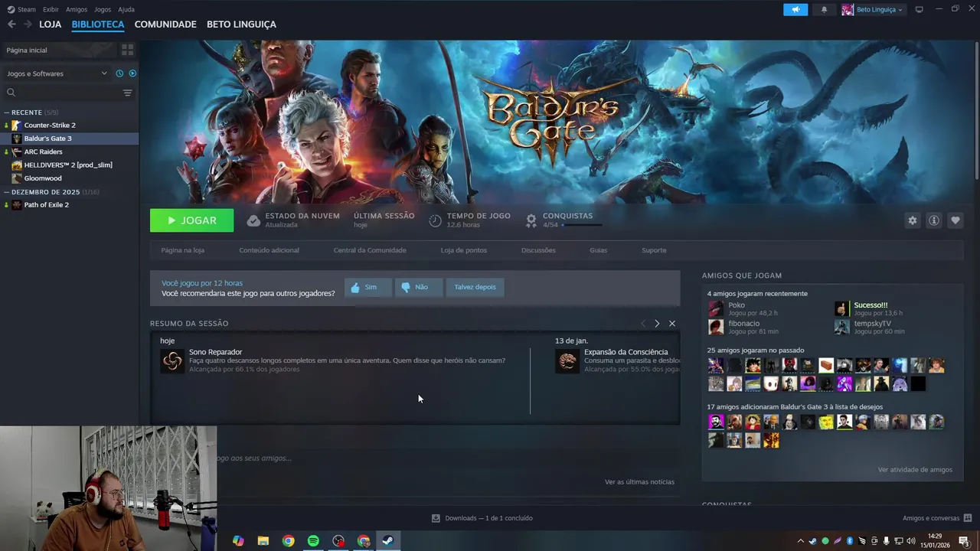
Task: Open the Amigos menu
Action: [77, 9]
